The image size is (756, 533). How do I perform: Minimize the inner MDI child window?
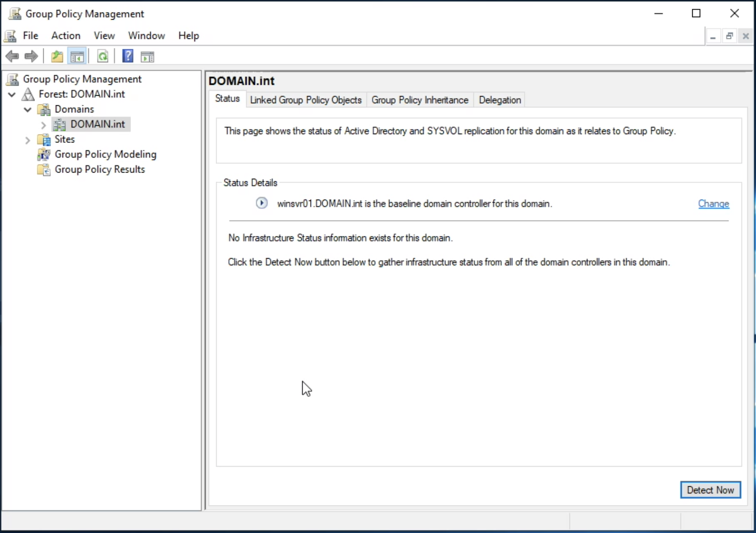tap(713, 37)
